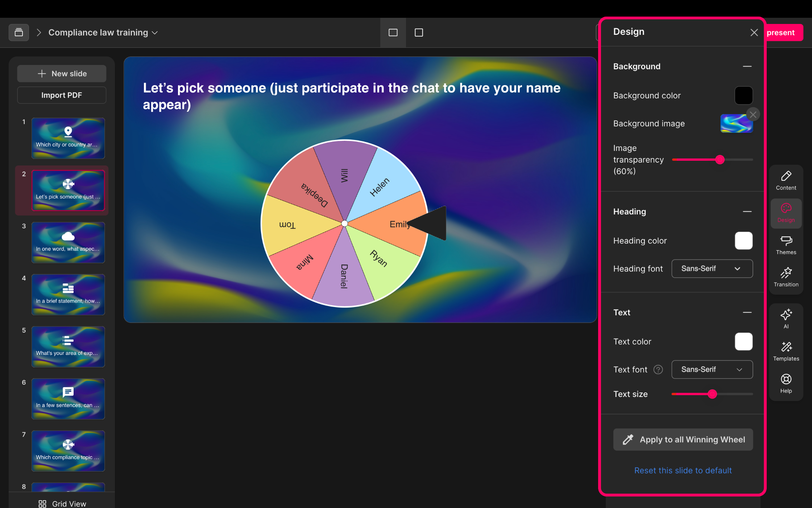
Task: Click the presentations stack icon top-left
Action: tap(19, 33)
